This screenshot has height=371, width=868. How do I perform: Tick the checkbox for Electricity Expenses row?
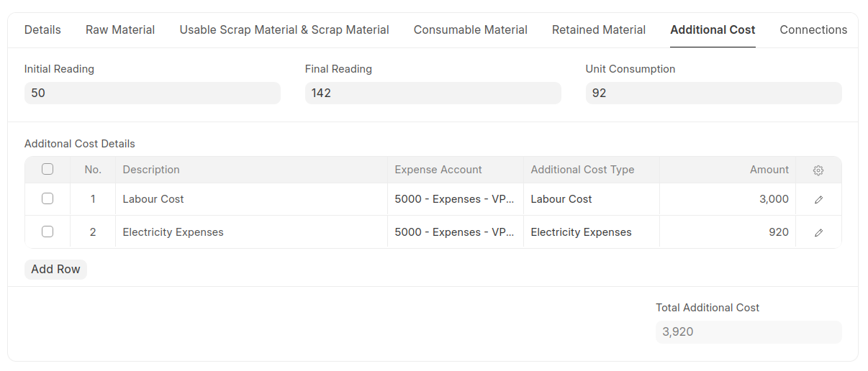tap(48, 232)
